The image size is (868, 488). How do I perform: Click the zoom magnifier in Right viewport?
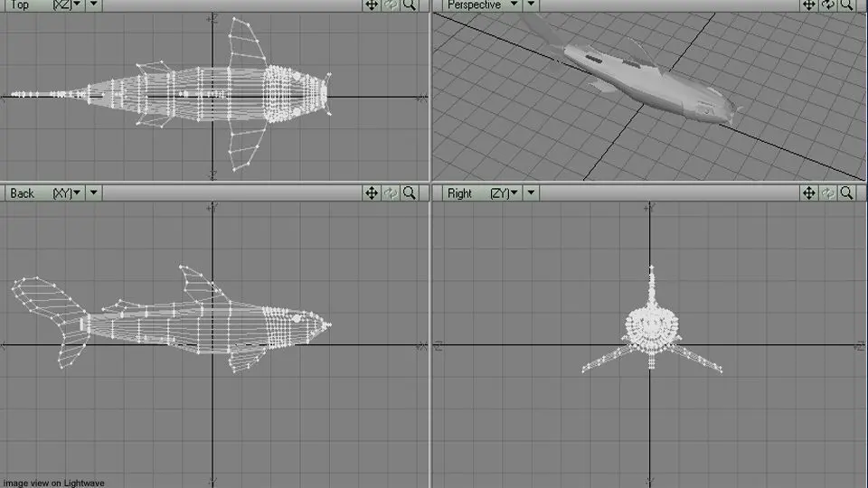[x=847, y=192]
